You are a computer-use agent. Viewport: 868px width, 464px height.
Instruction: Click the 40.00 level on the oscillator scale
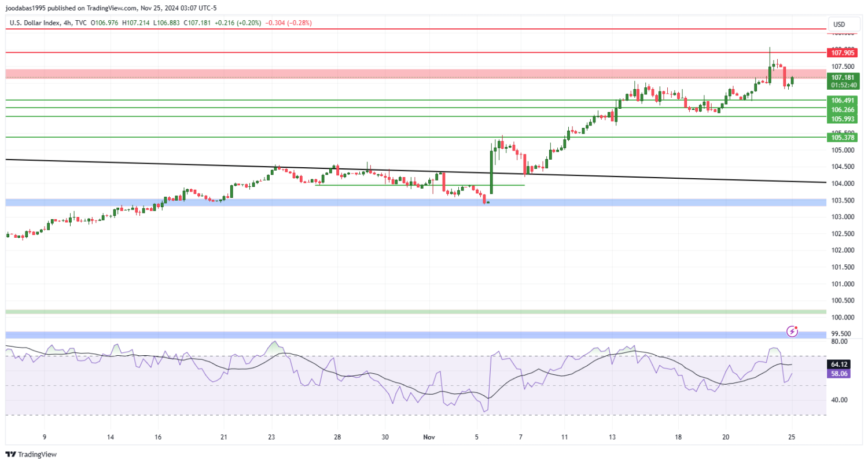pos(838,400)
